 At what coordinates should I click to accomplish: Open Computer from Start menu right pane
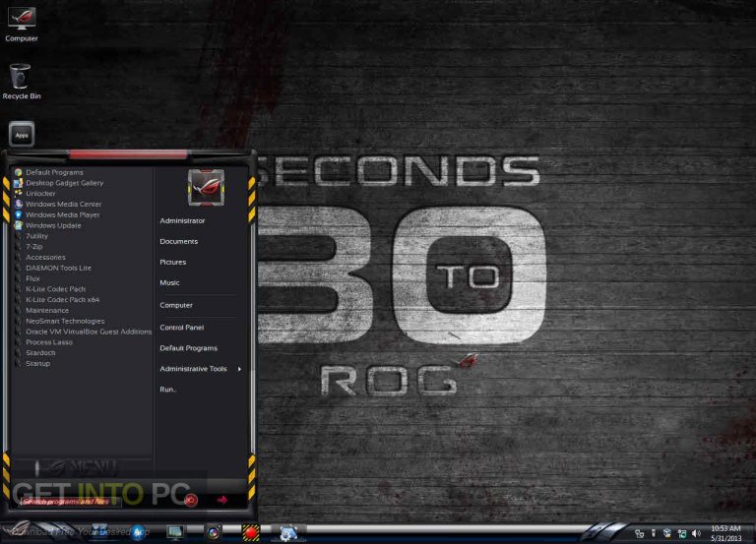point(176,305)
